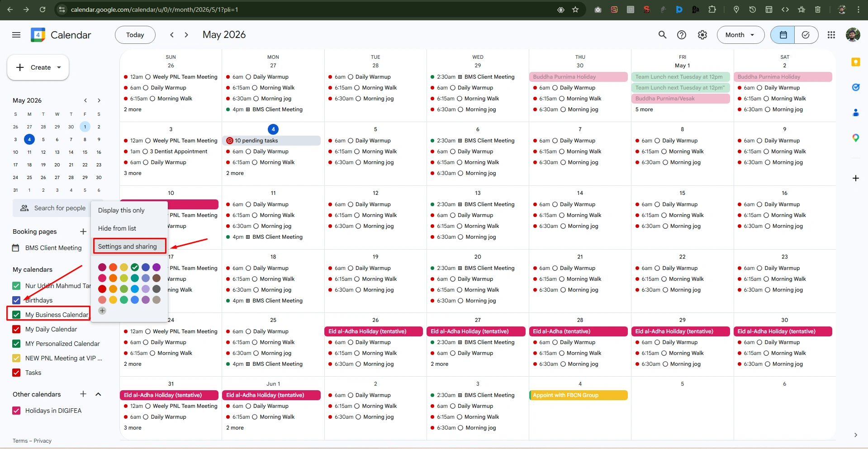Viewport: 868px width, 449px height.
Task: Click the browser address bar URL
Action: 154,9
